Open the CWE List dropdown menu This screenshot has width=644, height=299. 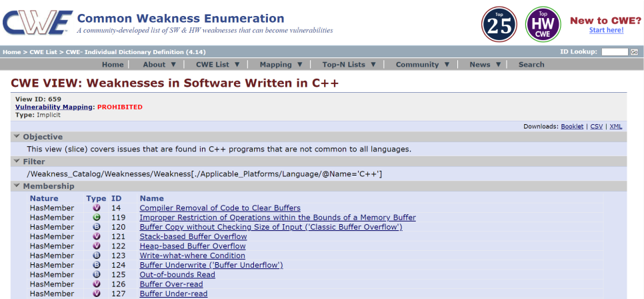tap(218, 65)
